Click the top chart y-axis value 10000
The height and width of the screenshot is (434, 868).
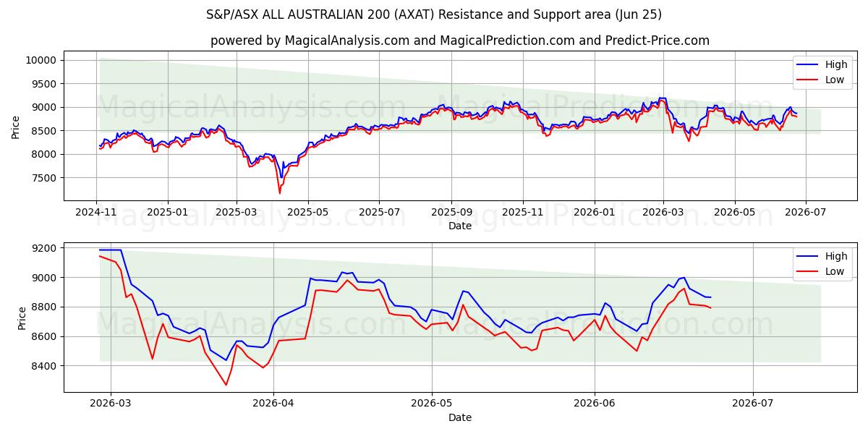click(41, 60)
